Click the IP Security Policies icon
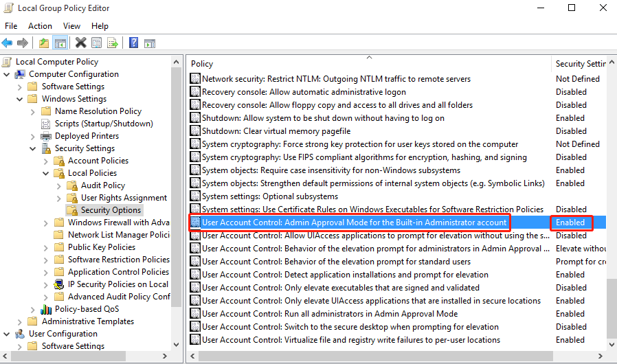The image size is (617, 364). [x=59, y=284]
